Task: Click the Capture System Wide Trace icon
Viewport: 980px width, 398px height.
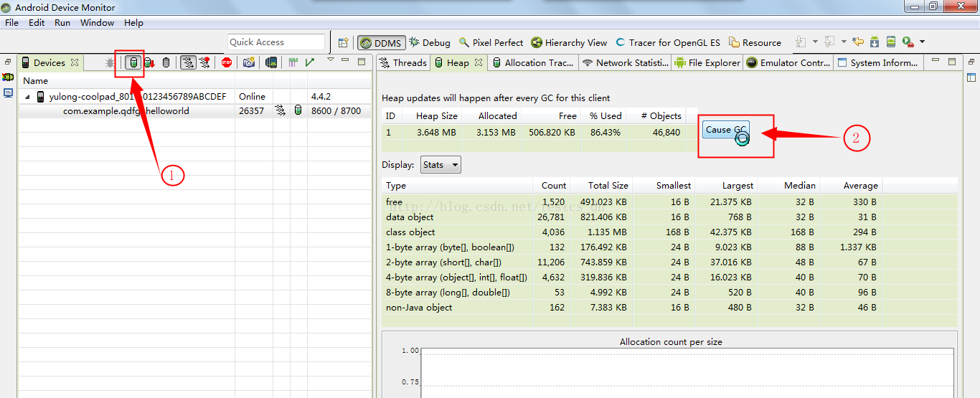Action: coord(293,63)
